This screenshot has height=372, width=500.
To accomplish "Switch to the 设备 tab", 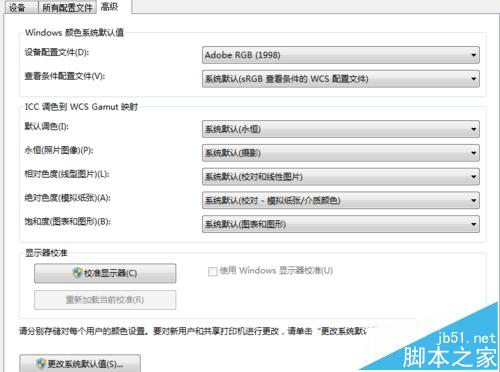I will point(21,7).
